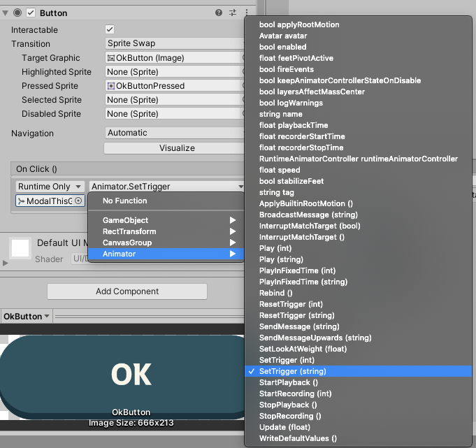Open Button component three-dot context menu
Viewport: 476px width, 448px height.
[x=247, y=13]
